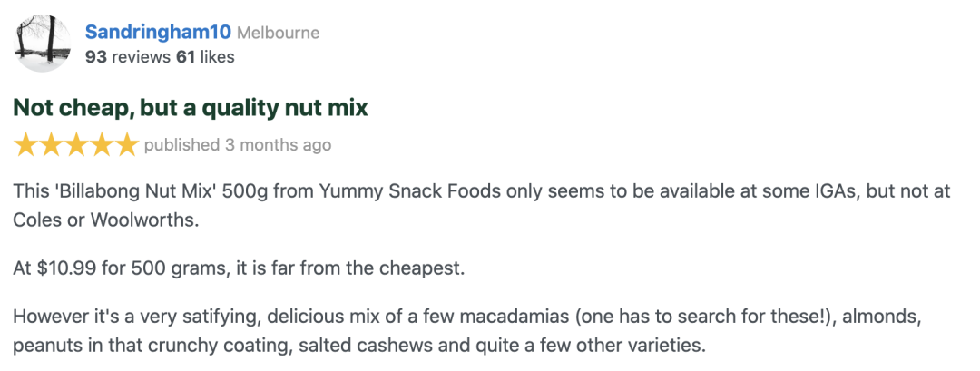This screenshot has height=371, width=980.
Task: Open the Sandringham10 username link
Action: point(158,32)
